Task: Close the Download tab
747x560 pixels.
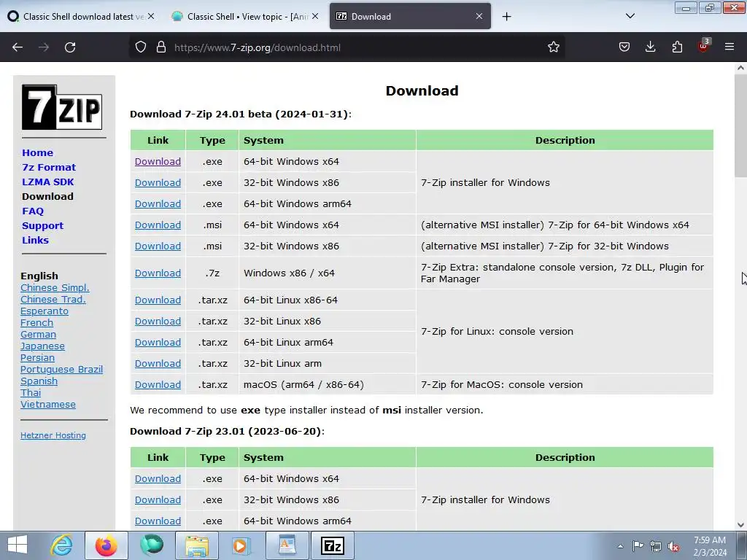Action: coord(479,16)
